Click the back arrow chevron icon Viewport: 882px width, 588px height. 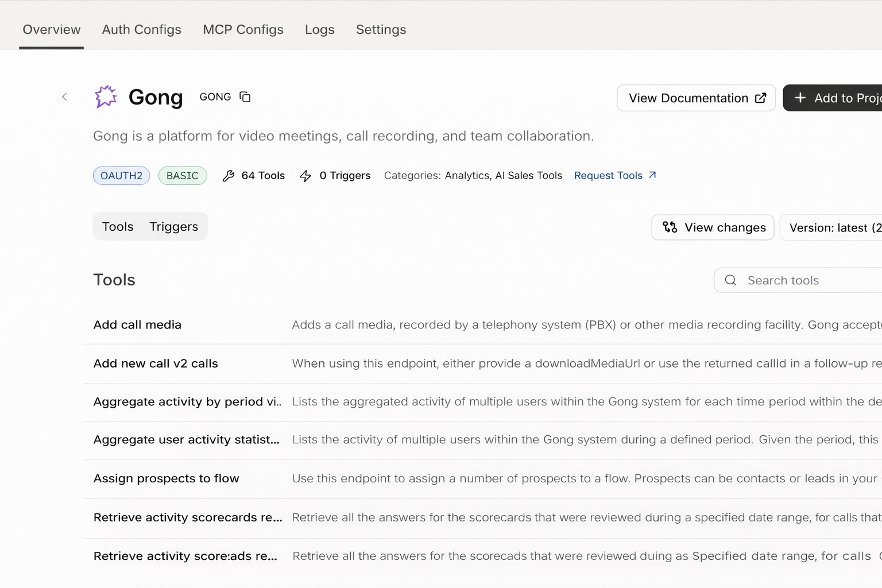pos(64,97)
